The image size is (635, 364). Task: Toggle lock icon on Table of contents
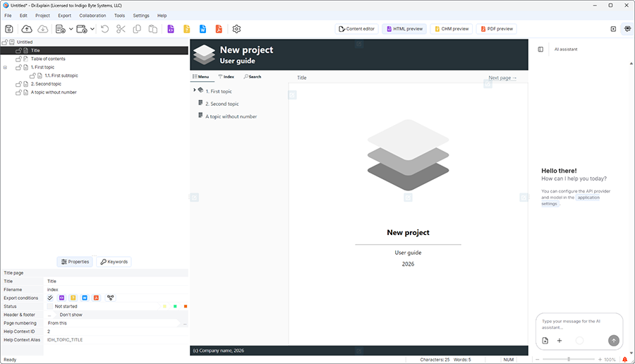tap(18, 59)
